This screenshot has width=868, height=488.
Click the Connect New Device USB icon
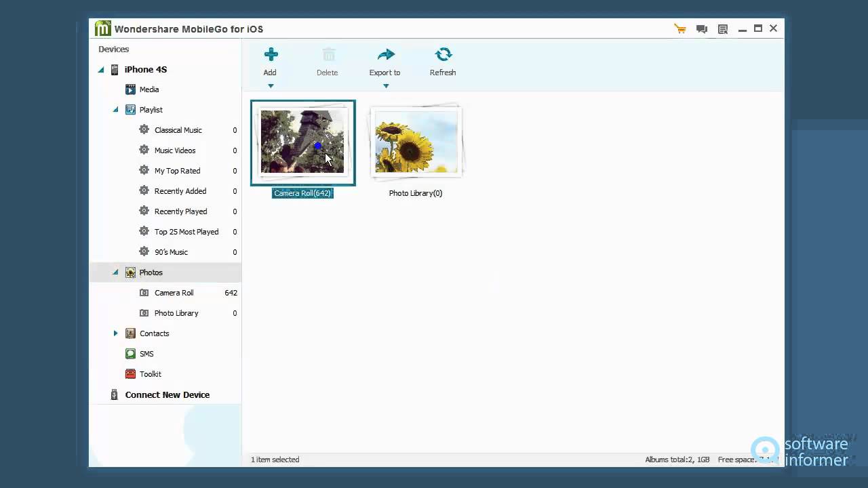click(x=115, y=394)
